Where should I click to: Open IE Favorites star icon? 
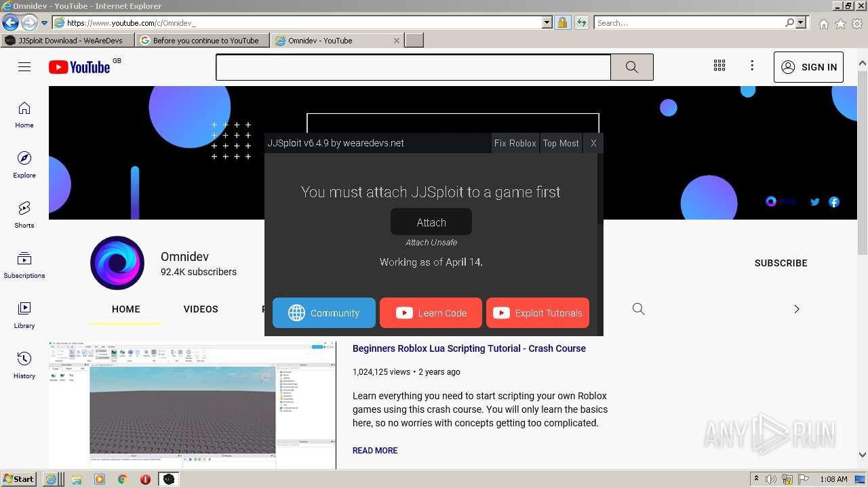point(840,23)
